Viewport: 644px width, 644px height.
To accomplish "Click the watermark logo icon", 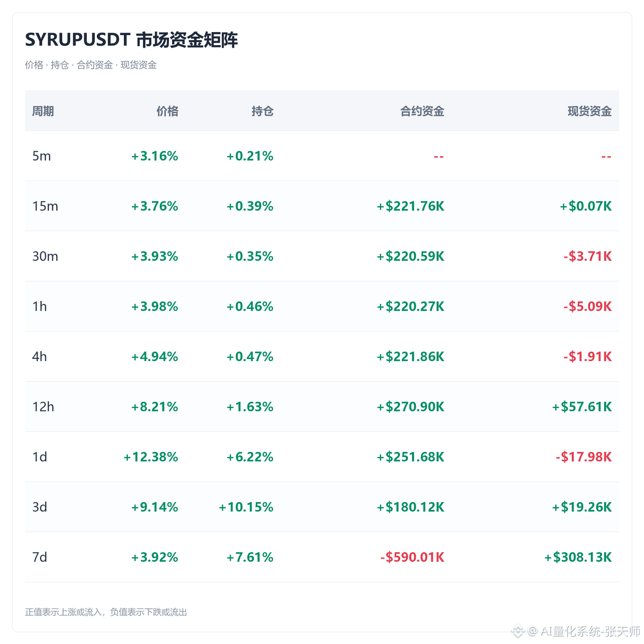I will 518,631.
